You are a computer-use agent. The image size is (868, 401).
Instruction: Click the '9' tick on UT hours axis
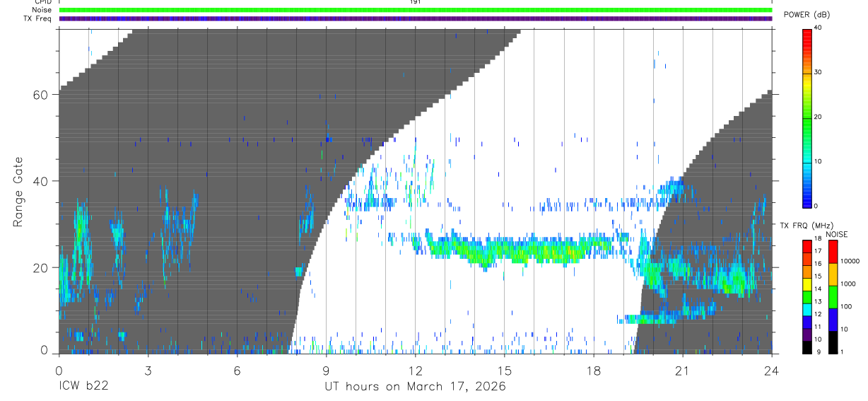326,371
